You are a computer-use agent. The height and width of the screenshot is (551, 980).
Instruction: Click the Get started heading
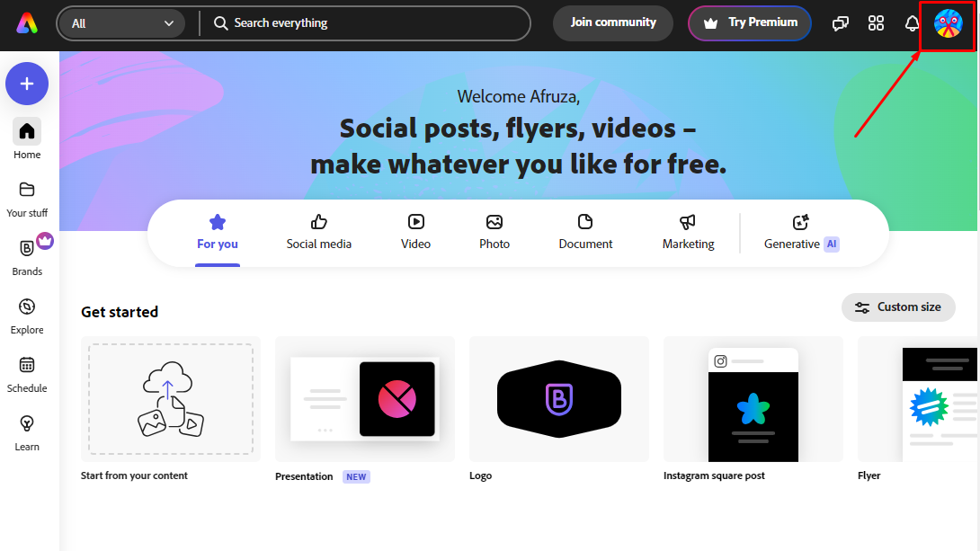click(x=120, y=312)
